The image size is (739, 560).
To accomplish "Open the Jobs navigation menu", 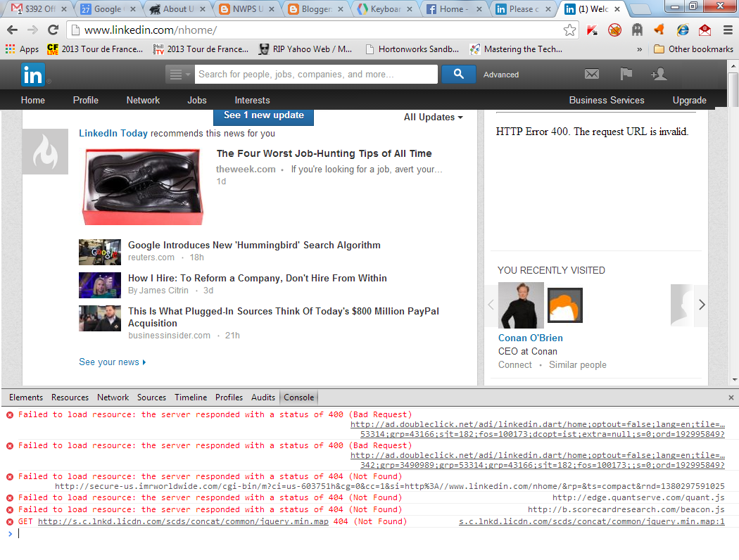I will tap(197, 101).
